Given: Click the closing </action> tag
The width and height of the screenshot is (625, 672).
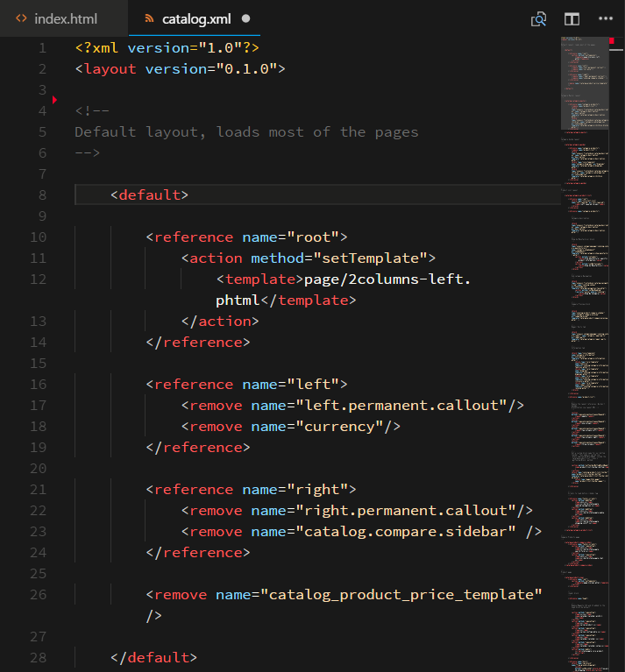Looking at the screenshot, I should [x=220, y=321].
